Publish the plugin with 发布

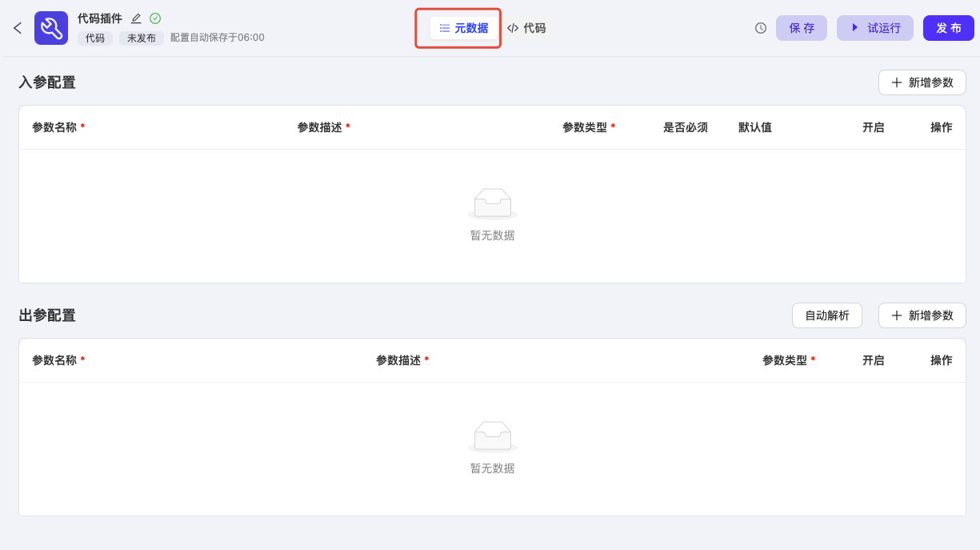(948, 28)
